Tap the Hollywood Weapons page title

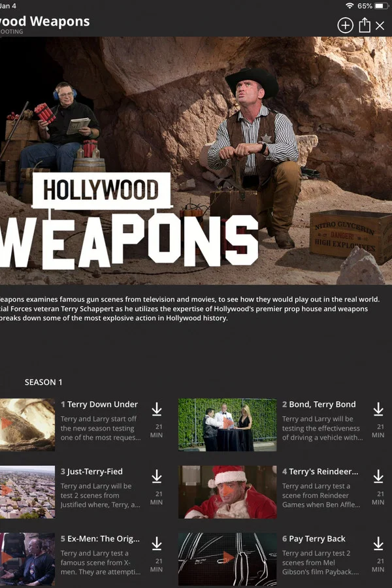click(44, 21)
